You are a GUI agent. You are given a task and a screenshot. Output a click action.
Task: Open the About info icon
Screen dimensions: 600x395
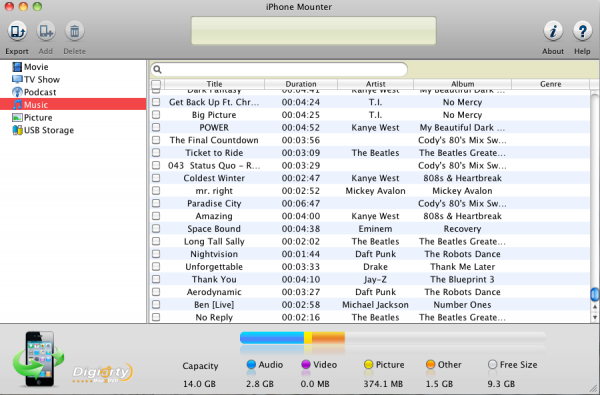tap(553, 31)
